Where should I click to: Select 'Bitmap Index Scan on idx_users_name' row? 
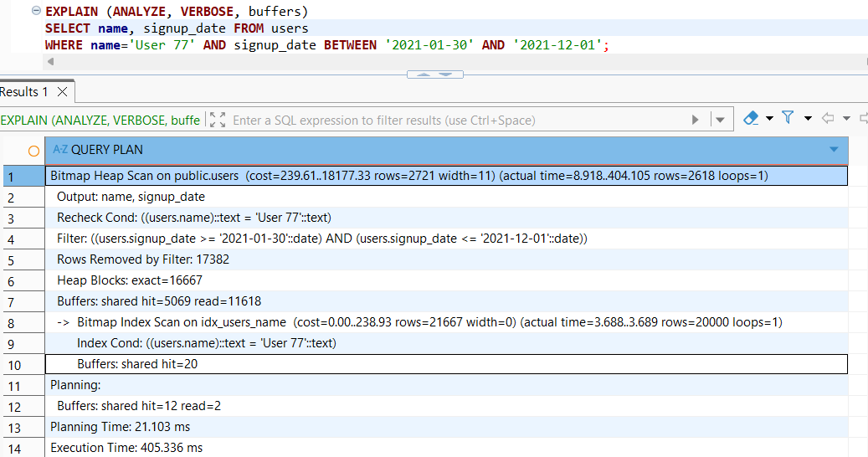446,322
